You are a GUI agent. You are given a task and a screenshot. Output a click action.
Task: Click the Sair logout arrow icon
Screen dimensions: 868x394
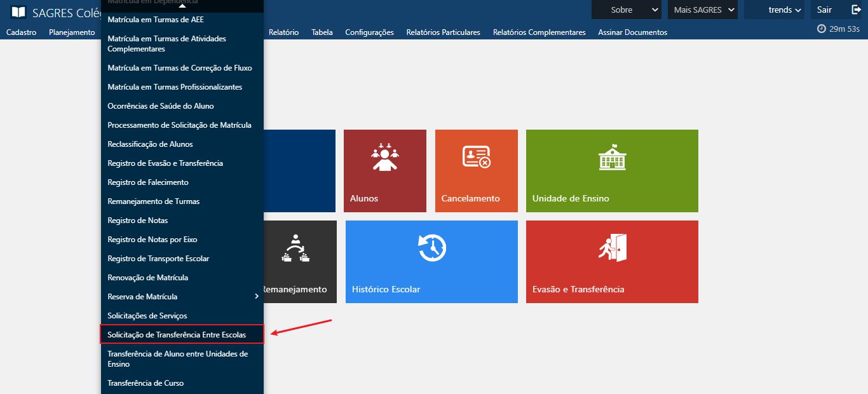[x=856, y=10]
